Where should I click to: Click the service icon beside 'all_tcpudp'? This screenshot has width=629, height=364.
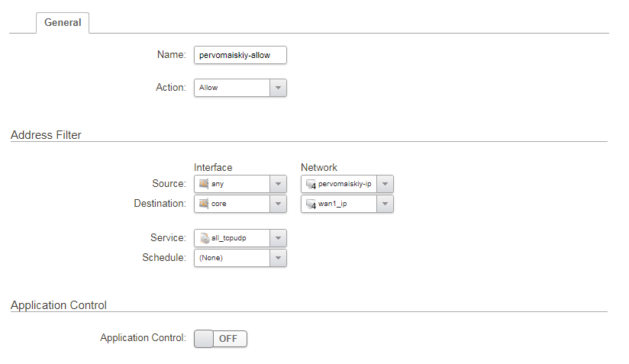[204, 238]
